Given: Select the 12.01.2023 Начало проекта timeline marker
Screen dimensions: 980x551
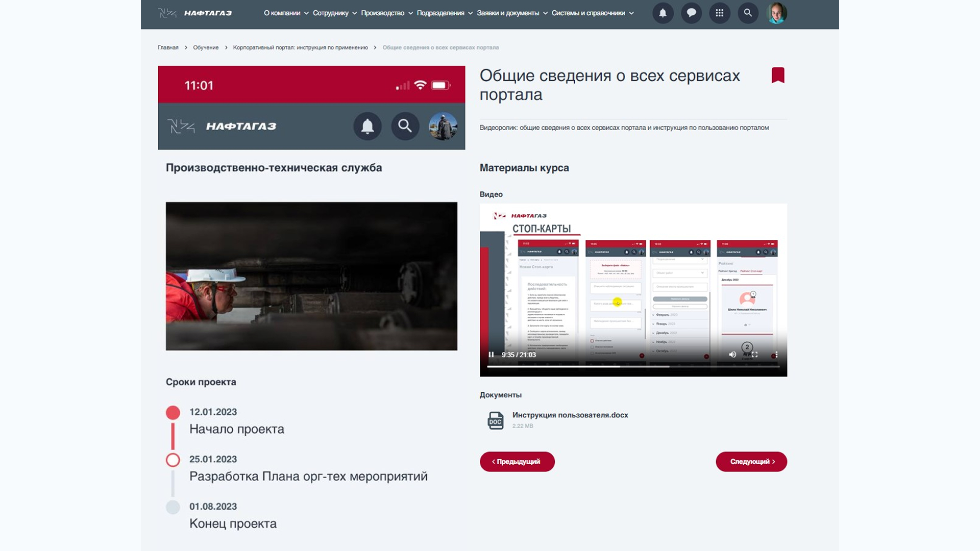Looking at the screenshot, I should pos(173,412).
